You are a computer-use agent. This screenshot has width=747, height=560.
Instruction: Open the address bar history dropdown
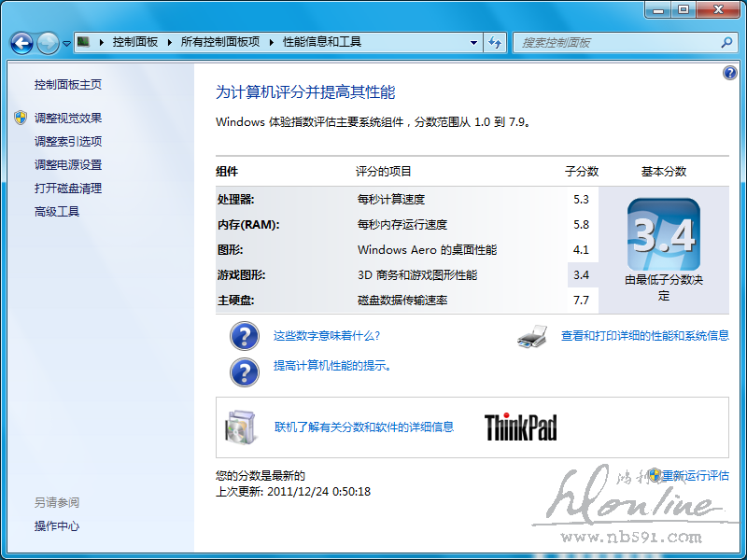pos(474,43)
